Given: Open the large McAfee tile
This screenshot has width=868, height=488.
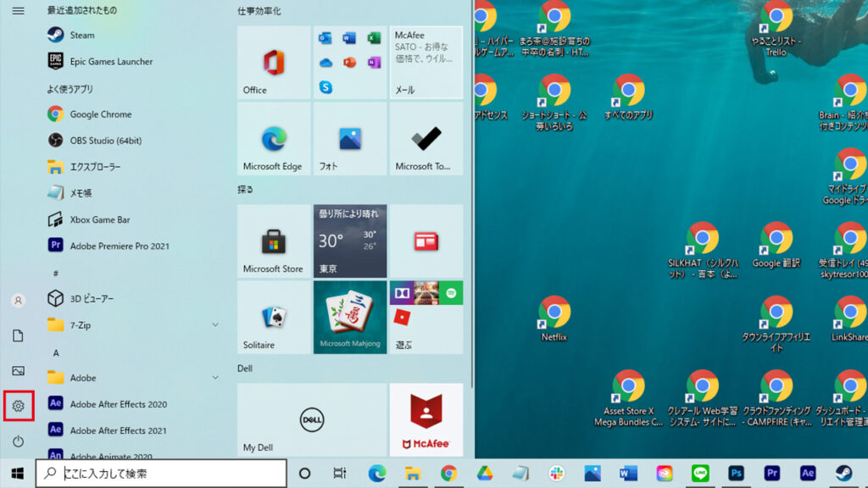Looking at the screenshot, I should coord(426,420).
